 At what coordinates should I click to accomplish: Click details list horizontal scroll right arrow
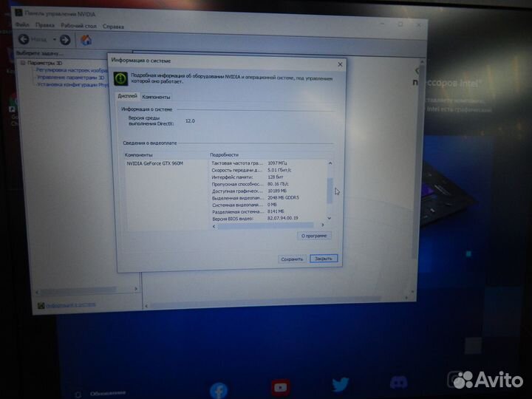[x=322, y=225]
